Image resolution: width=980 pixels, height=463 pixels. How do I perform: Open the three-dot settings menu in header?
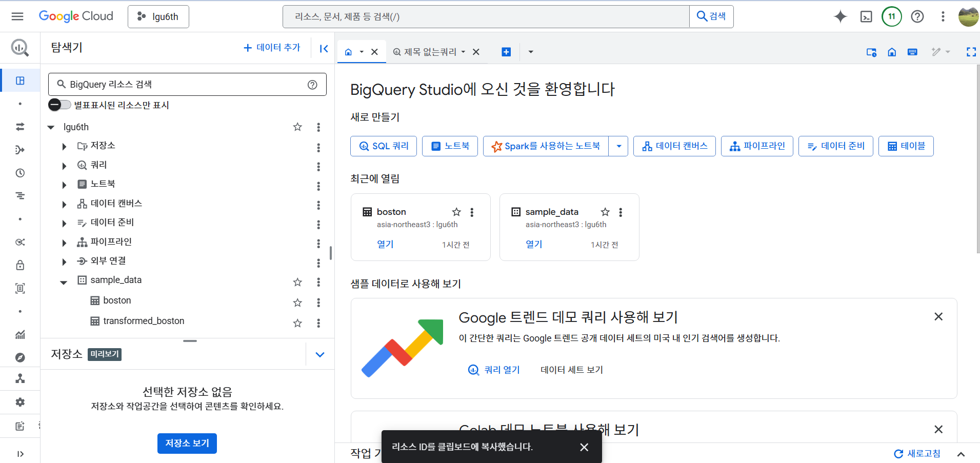943,16
